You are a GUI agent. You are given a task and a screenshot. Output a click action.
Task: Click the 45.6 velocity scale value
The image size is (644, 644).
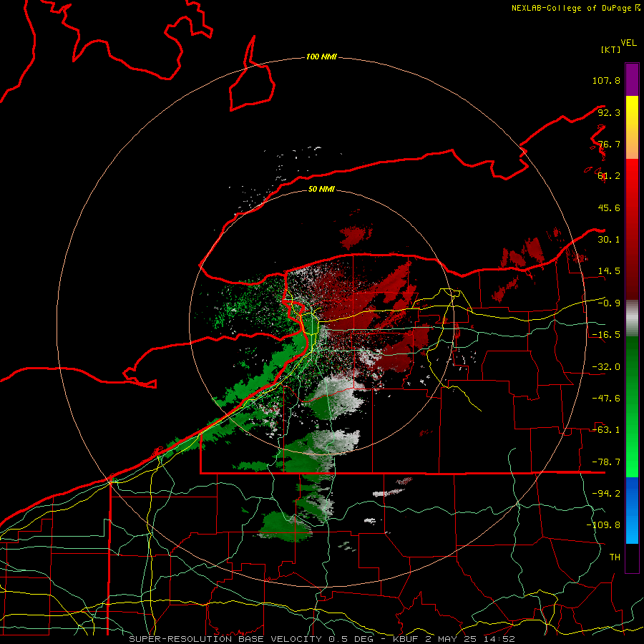pyautogui.click(x=609, y=208)
